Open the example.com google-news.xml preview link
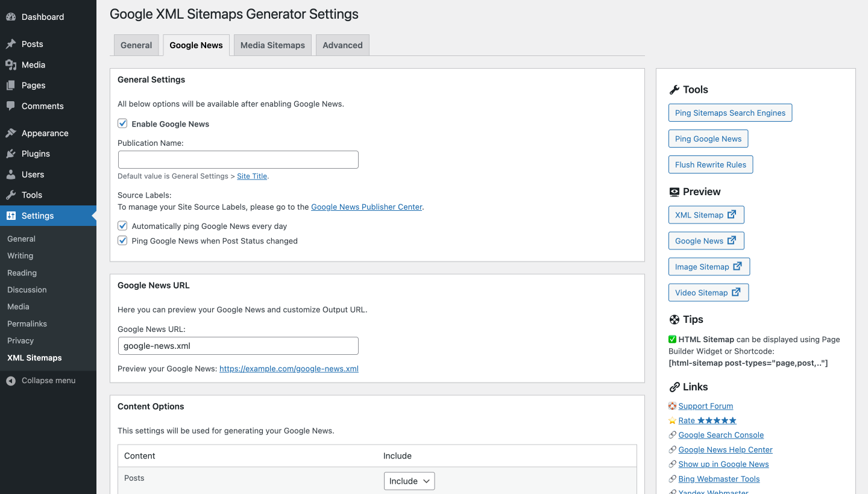The height and width of the screenshot is (494, 868). (289, 369)
